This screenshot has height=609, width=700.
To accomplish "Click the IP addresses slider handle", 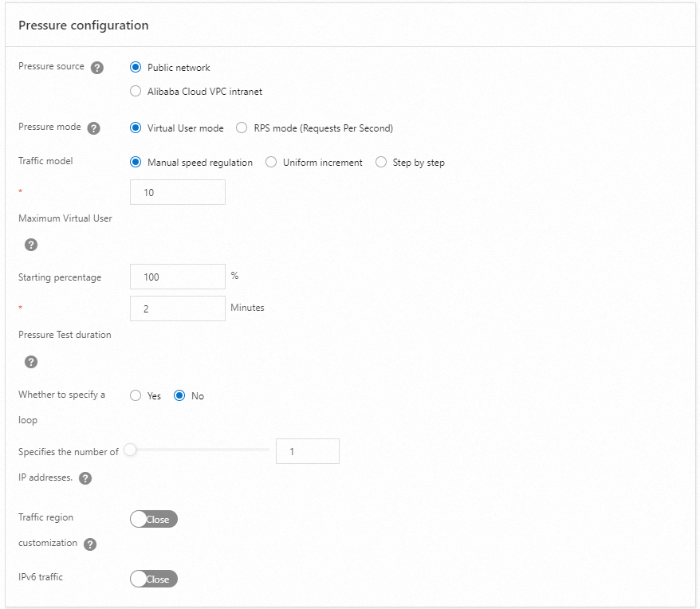I will [130, 450].
